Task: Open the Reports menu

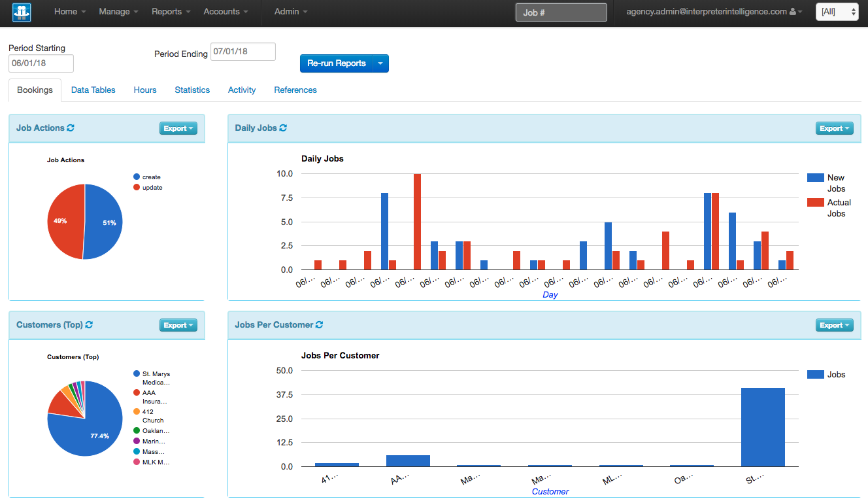Action: [171, 12]
